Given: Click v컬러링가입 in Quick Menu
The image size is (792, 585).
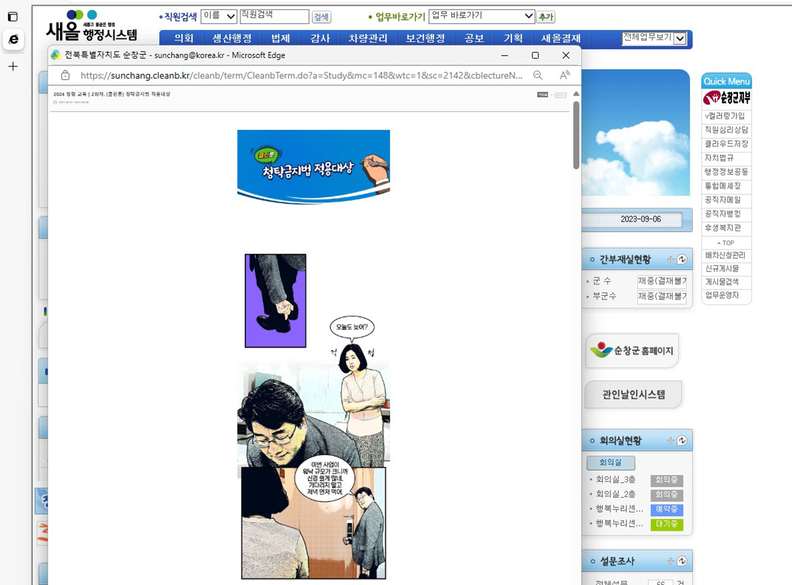Looking at the screenshot, I should pyautogui.click(x=725, y=116).
